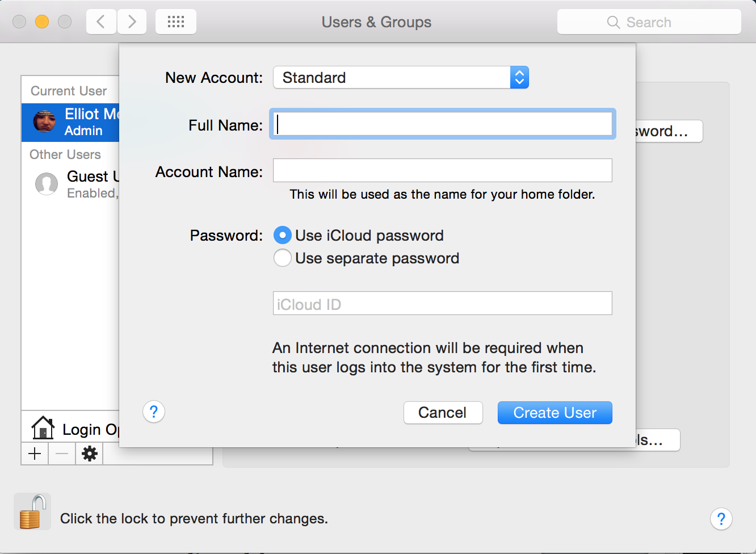Open help in the new account sheet

[x=154, y=412]
